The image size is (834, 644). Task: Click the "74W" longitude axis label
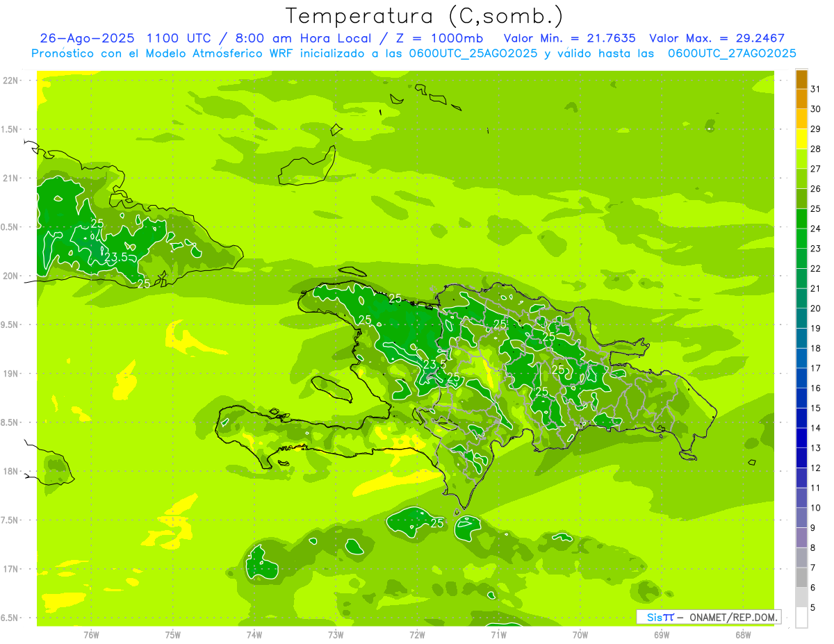point(254,634)
